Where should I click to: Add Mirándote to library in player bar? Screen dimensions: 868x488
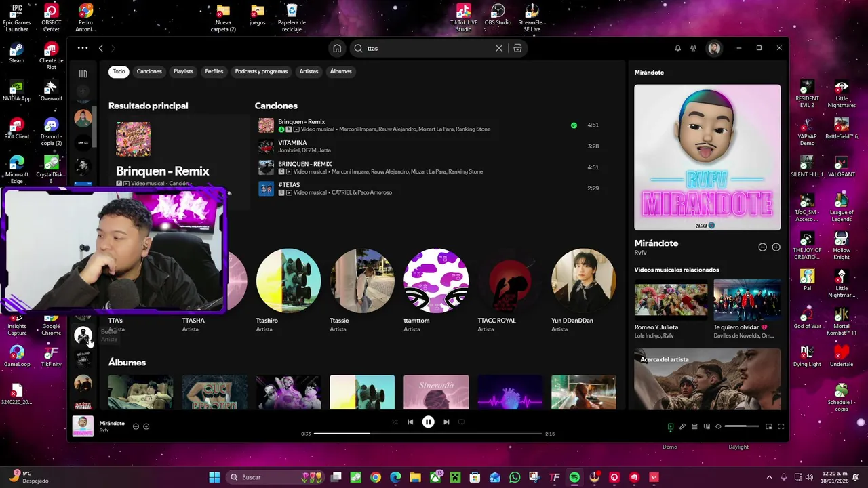click(146, 426)
